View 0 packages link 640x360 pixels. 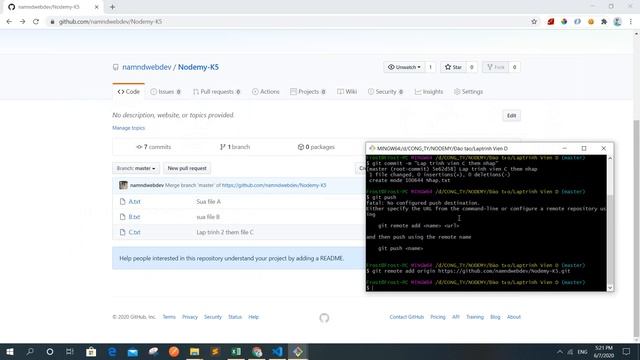coord(316,147)
